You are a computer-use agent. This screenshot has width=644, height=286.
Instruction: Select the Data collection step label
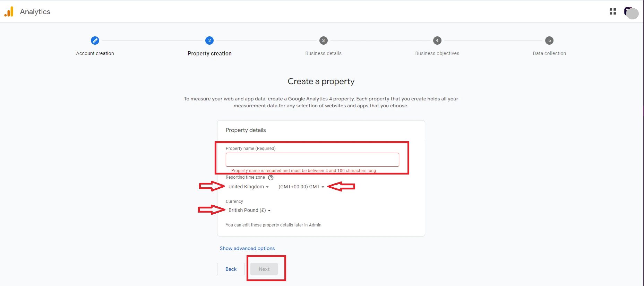click(549, 53)
